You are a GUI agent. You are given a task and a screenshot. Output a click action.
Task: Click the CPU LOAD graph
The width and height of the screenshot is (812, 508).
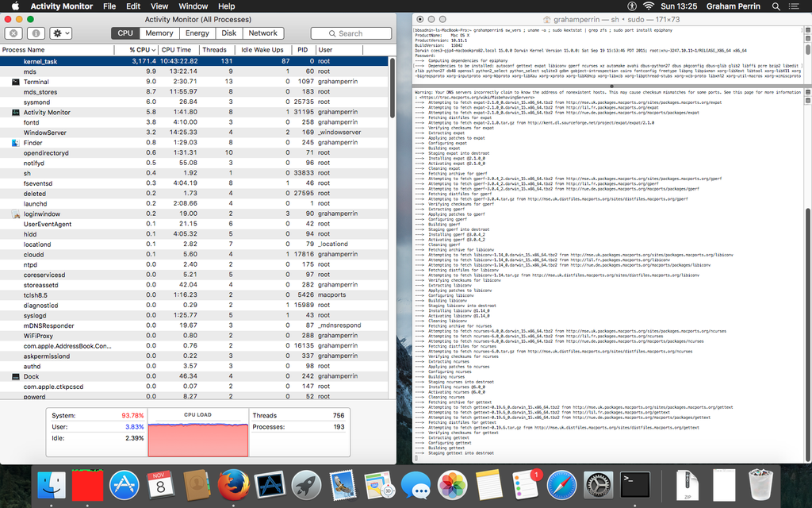pyautogui.click(x=197, y=438)
